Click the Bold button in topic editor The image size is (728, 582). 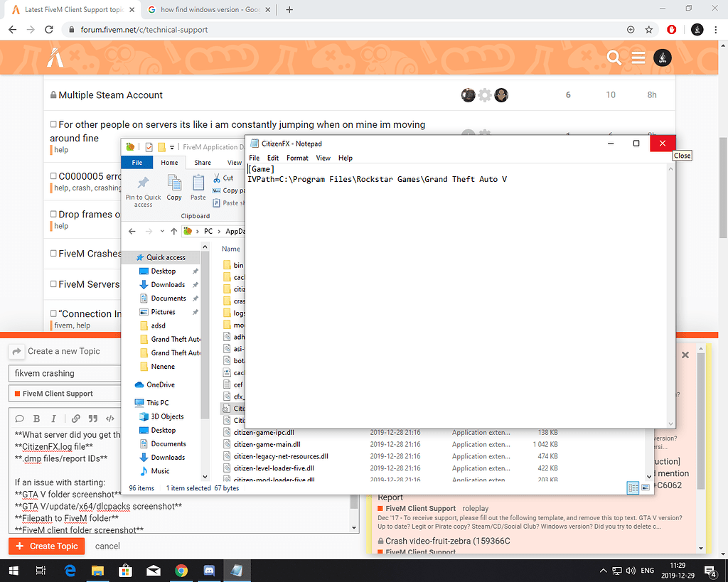click(37, 419)
